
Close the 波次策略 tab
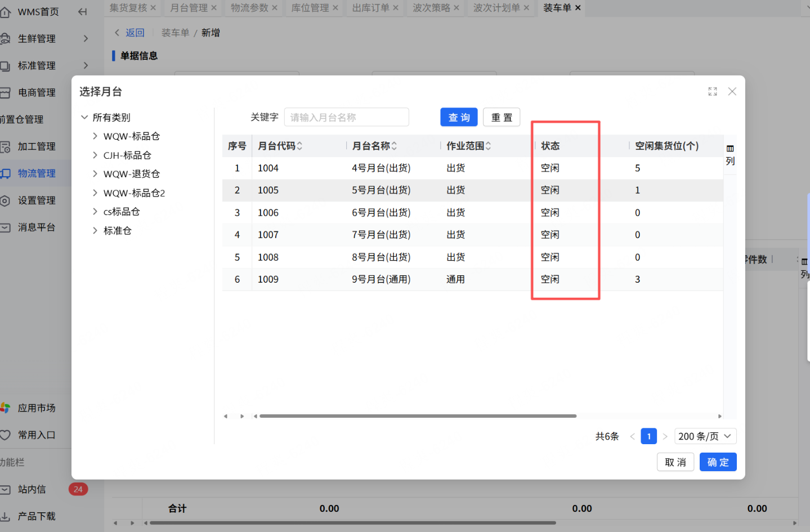457,8
